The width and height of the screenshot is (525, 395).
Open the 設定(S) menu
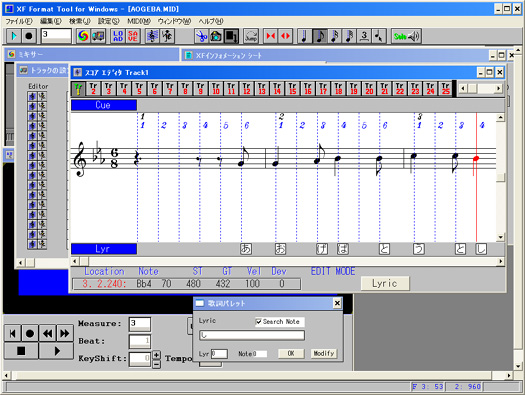108,21
